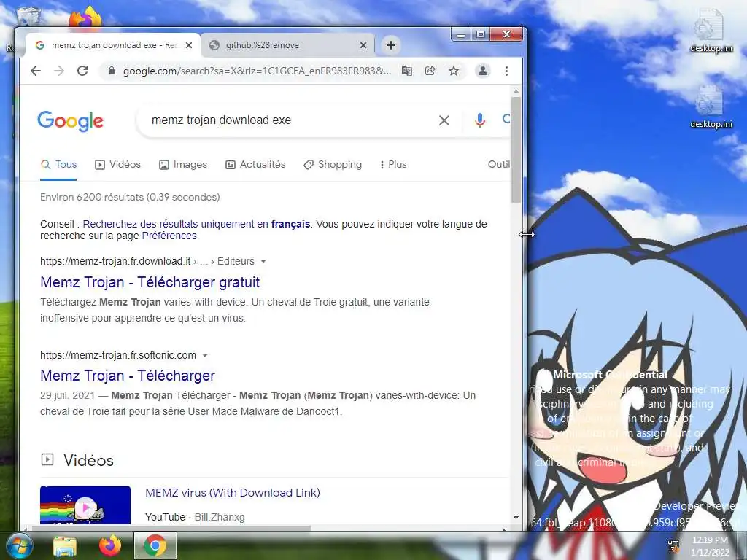Bookmark this page with the star
This screenshot has width=747, height=560.
454,71
